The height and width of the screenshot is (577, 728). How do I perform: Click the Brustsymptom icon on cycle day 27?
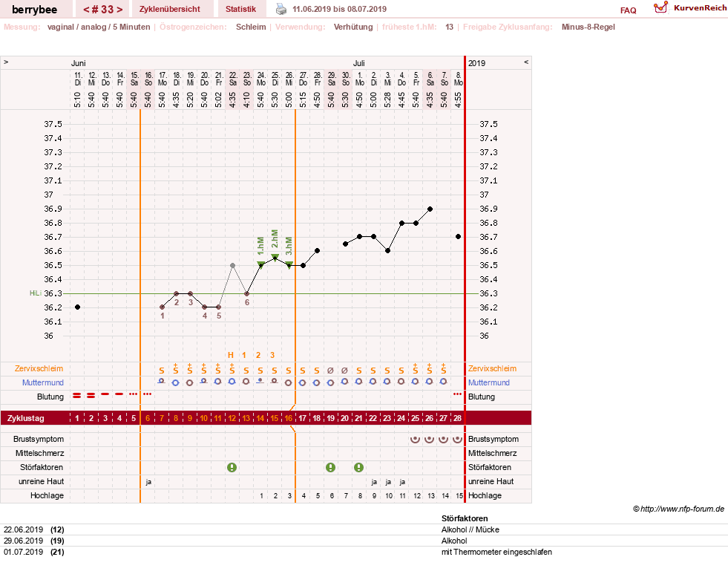[443, 439]
